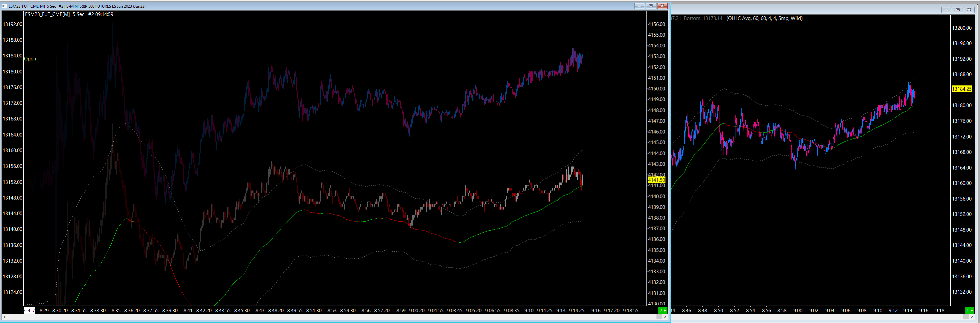980x323 pixels.
Task: Click the 4150.00 price on the left chart's right scale
Action: click(x=656, y=89)
